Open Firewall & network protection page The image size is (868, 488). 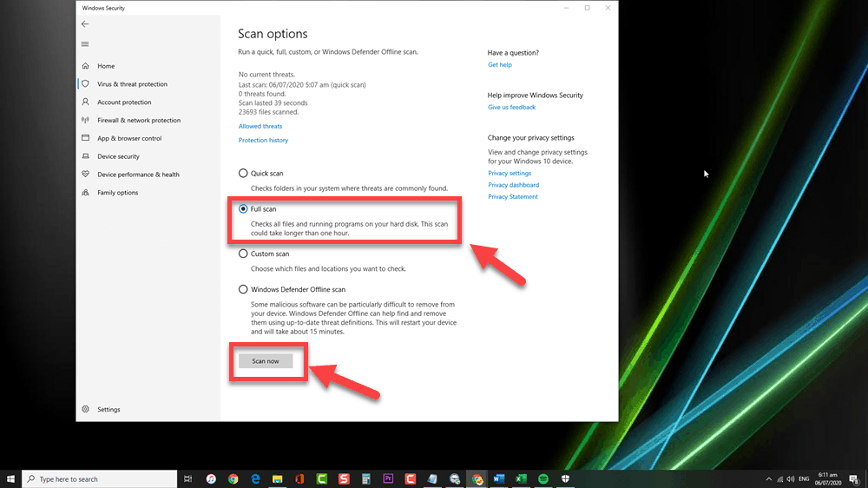click(x=139, y=120)
